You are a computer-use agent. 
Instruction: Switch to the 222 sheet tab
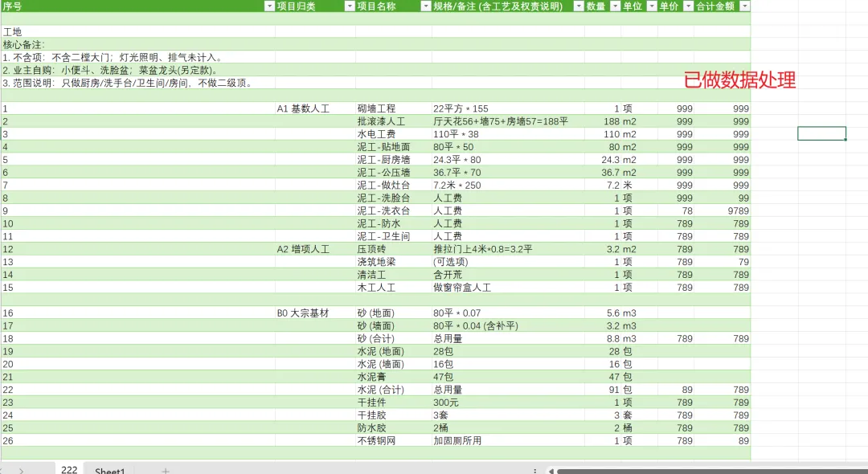(x=69, y=469)
